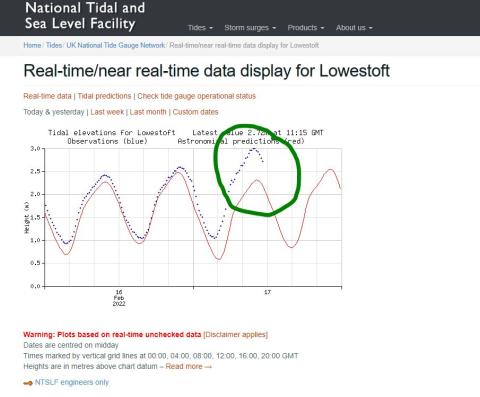
Task: Switch to Last month view
Action: (148, 112)
